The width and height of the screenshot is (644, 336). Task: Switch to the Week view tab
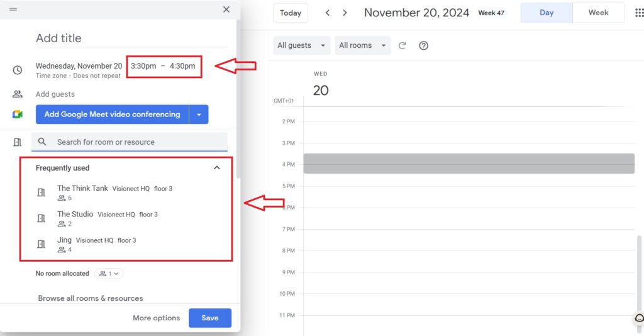coord(598,13)
